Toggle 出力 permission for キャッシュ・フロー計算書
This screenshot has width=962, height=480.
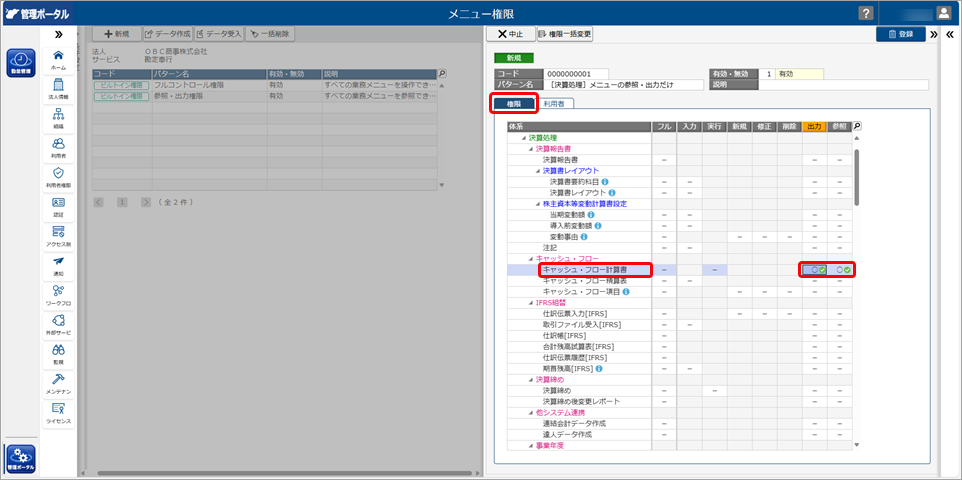click(815, 269)
